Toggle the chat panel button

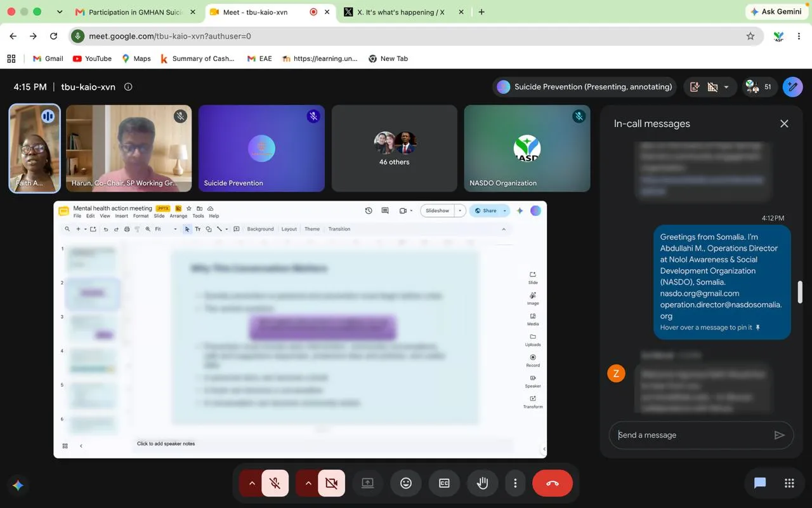coord(760,483)
